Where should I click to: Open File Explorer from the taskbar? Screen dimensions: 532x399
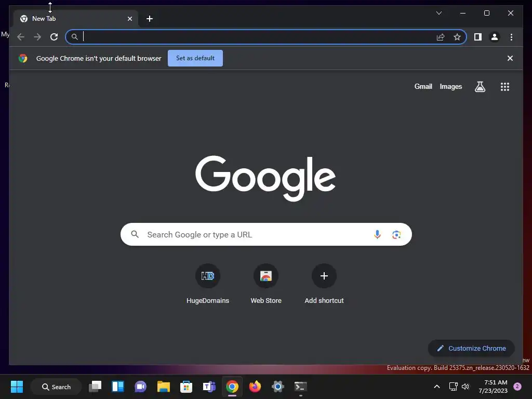click(163, 387)
